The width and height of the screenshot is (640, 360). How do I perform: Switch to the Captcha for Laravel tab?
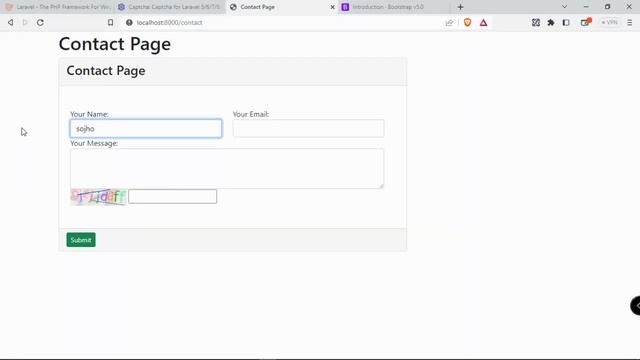pos(170,7)
